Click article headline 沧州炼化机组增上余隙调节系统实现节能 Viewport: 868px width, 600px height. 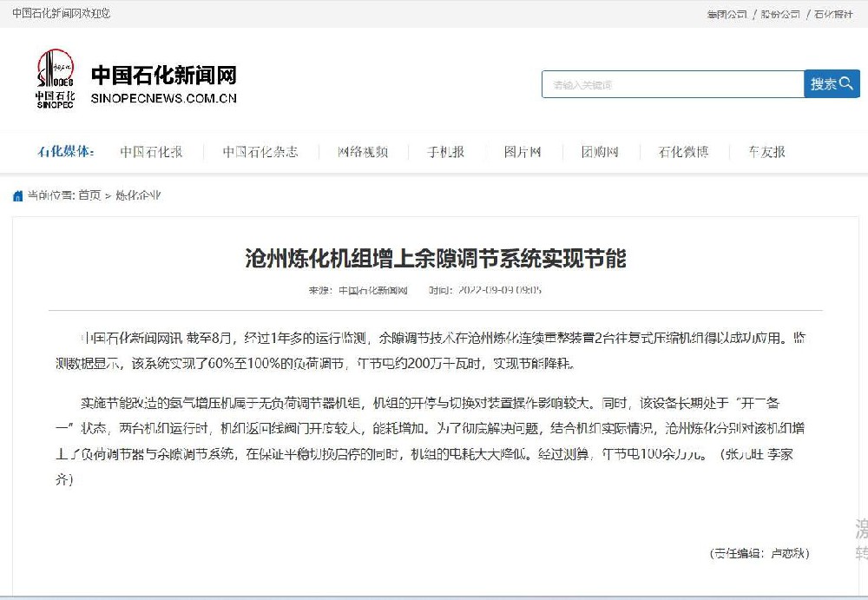click(x=435, y=259)
